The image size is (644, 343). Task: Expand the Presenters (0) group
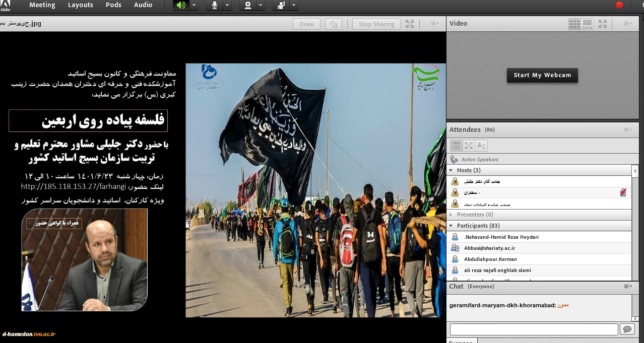pyautogui.click(x=451, y=215)
